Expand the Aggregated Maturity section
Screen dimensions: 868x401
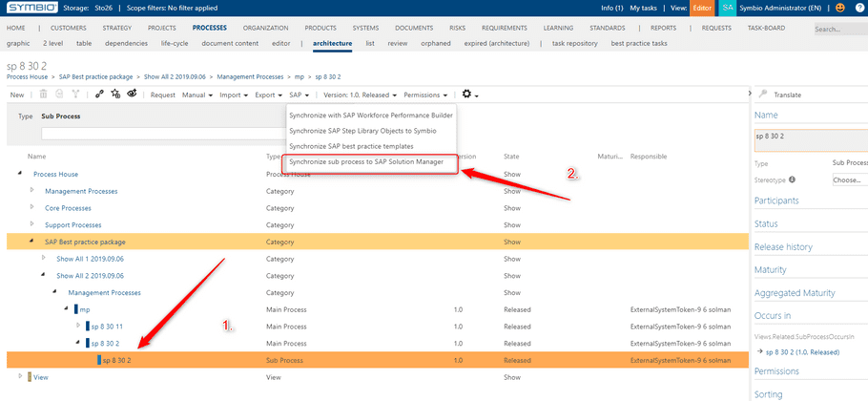tap(795, 293)
